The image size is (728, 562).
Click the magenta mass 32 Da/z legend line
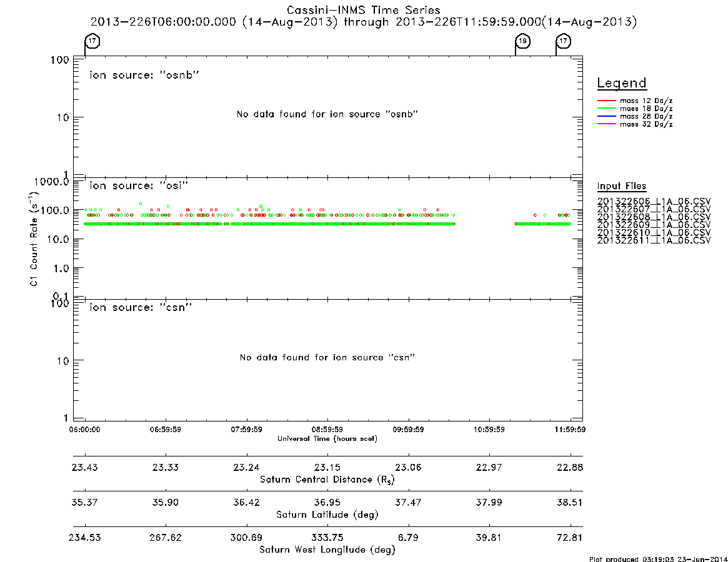tap(606, 124)
